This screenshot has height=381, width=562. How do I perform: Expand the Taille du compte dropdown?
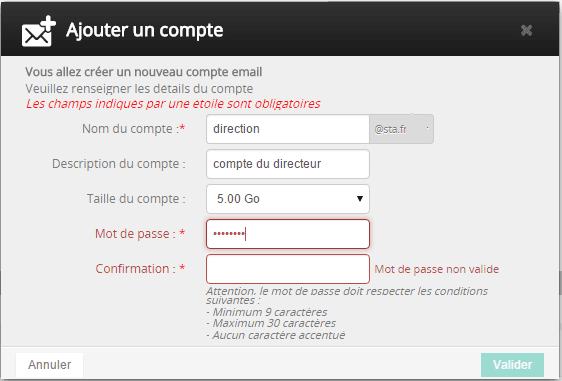click(288, 199)
